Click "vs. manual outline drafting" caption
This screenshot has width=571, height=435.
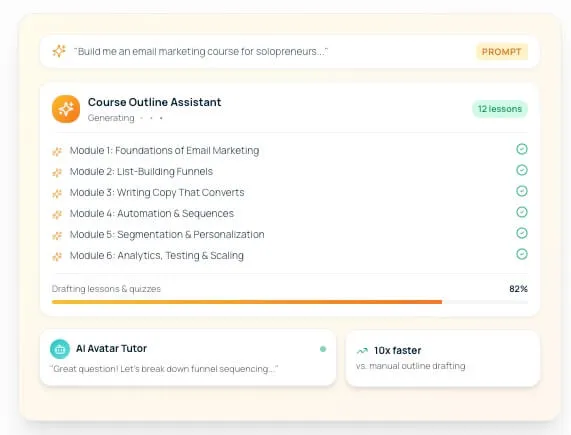(x=411, y=366)
